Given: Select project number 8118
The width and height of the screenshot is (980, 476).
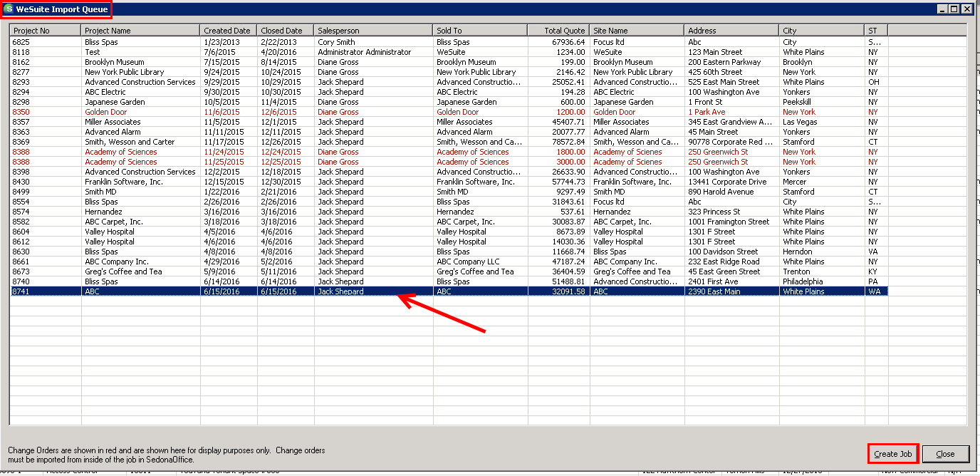Looking at the screenshot, I should pyautogui.click(x=21, y=52).
